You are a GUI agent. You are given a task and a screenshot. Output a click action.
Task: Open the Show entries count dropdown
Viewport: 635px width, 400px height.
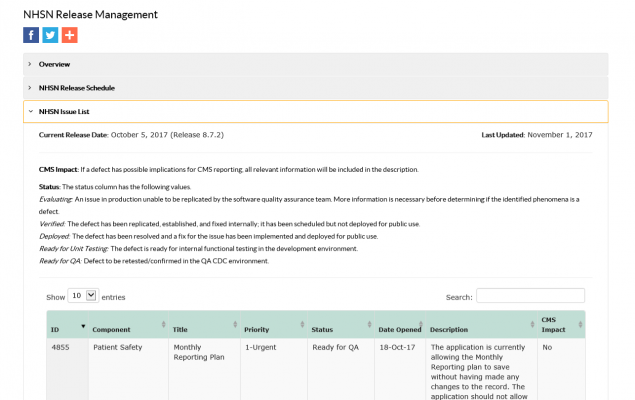pyautogui.click(x=83, y=296)
